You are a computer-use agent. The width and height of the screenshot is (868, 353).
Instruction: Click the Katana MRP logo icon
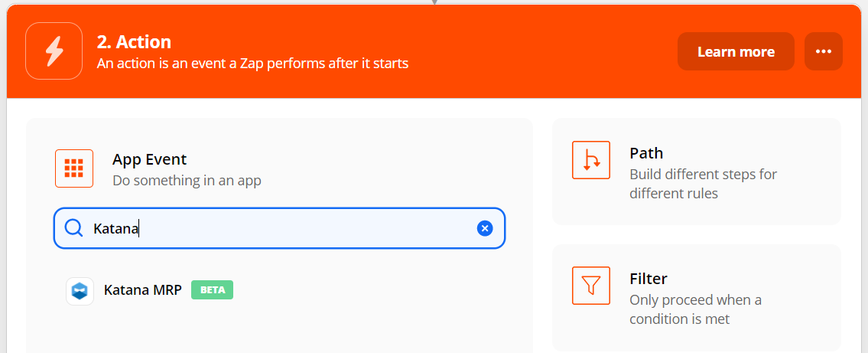click(x=80, y=291)
